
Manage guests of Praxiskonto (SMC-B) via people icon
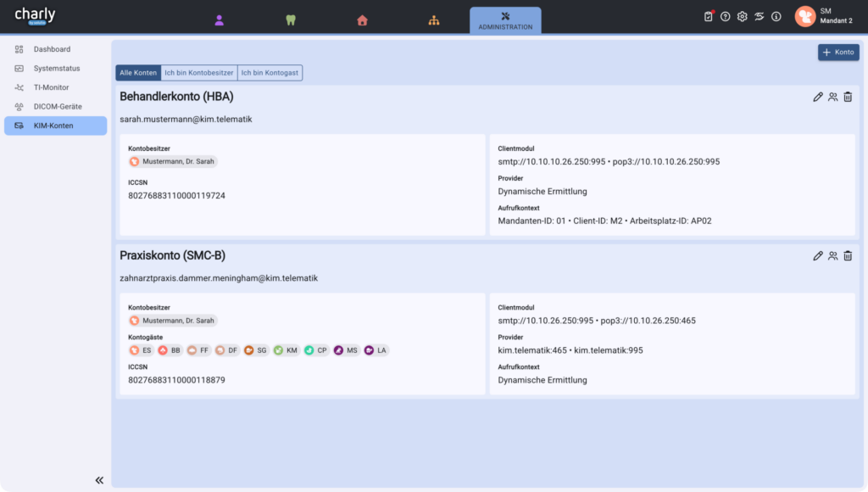pos(832,255)
